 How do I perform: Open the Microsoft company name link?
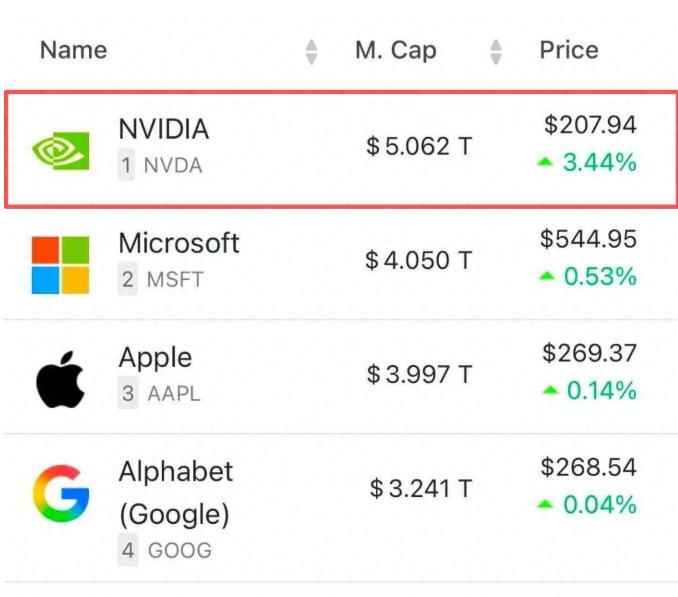pos(179,243)
